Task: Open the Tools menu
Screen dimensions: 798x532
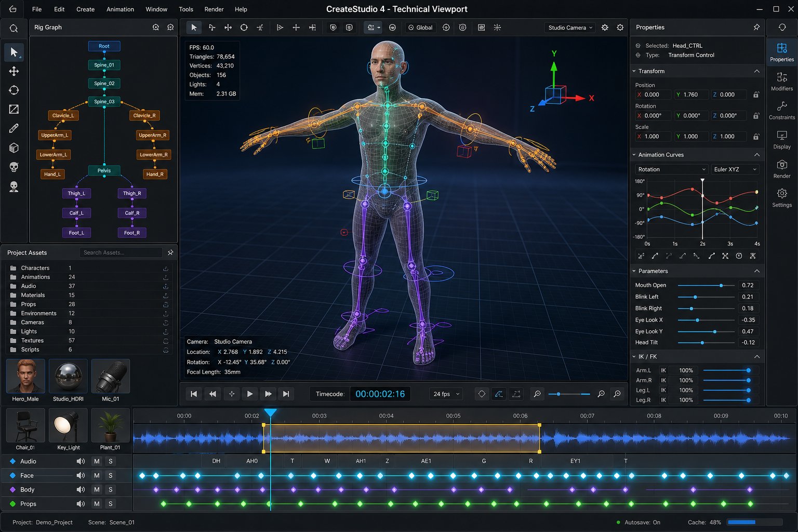Action: (186, 9)
